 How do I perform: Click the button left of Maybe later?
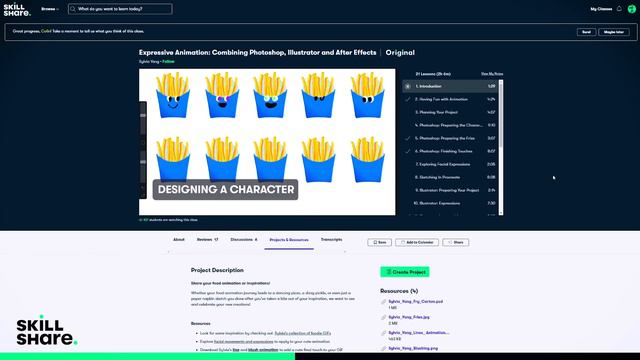coord(586,32)
